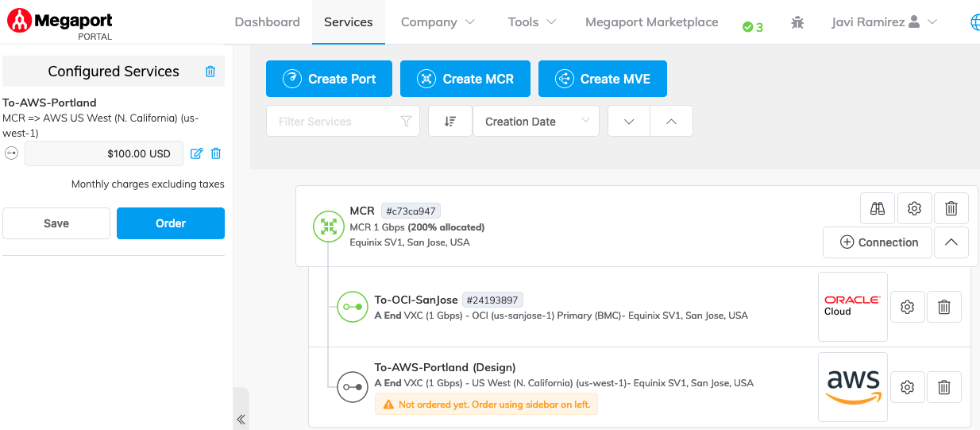Collapse the MCR connections list

951,242
